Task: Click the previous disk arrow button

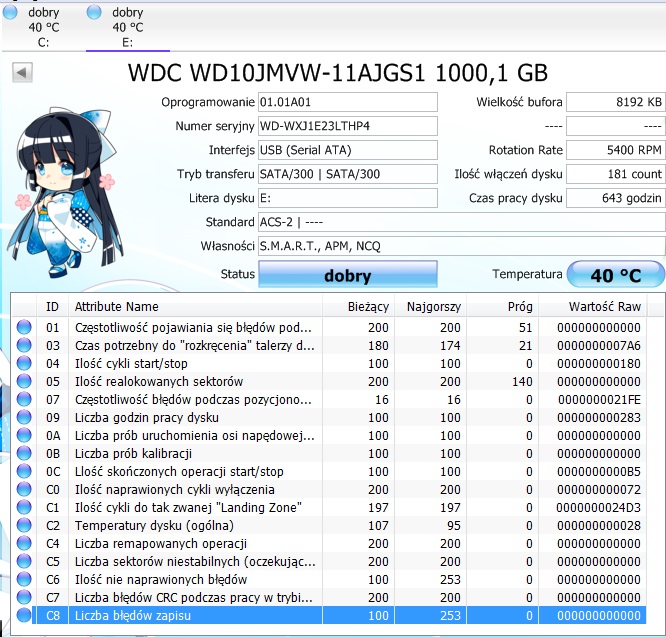Action: click(22, 72)
